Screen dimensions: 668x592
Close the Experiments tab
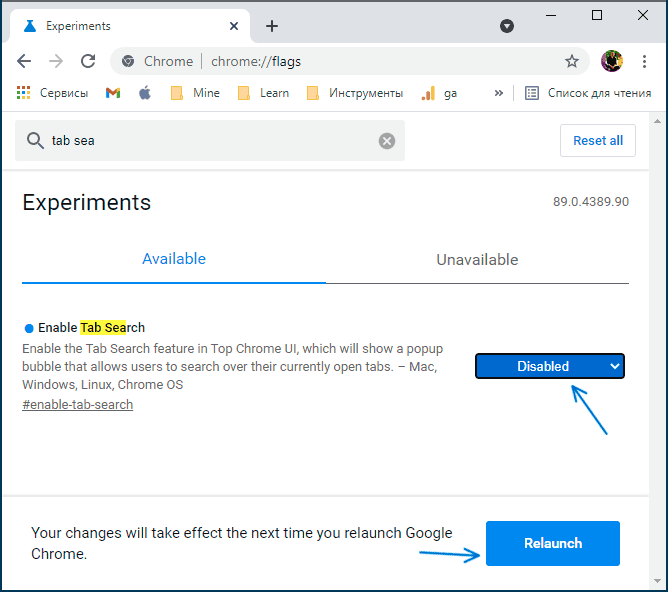(x=234, y=26)
